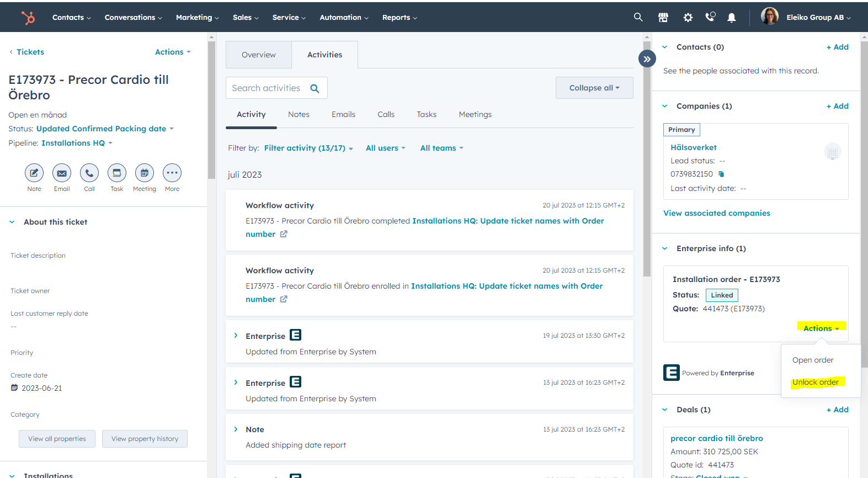This screenshot has width=868, height=478.
Task: Open the Marketplace icon in top bar
Action: (663, 18)
